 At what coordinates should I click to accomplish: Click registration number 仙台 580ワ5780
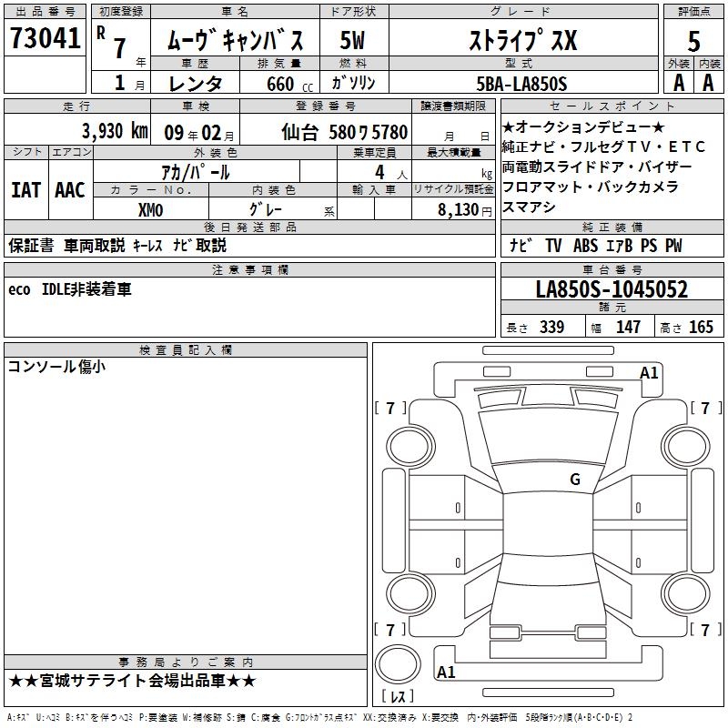coord(345,132)
